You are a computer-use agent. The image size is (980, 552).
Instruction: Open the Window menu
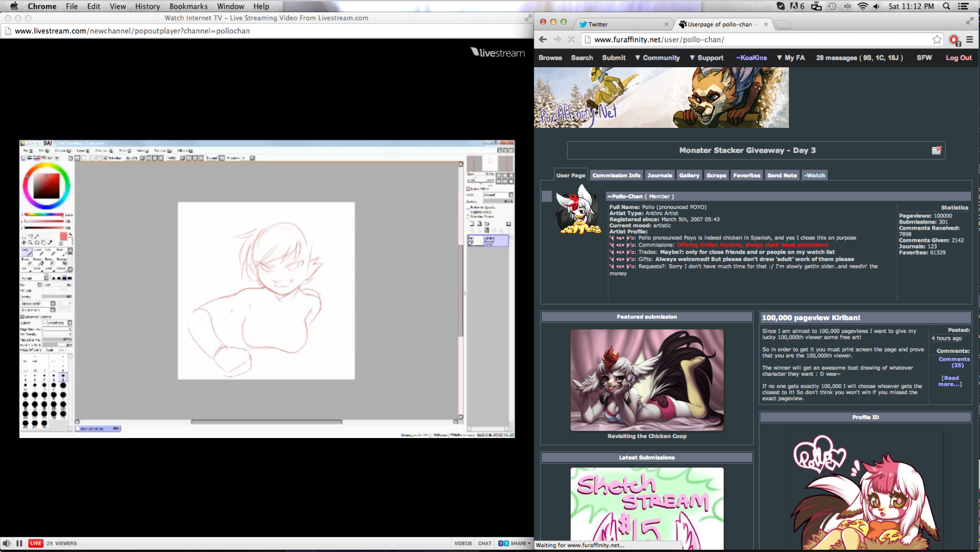pyautogui.click(x=231, y=6)
